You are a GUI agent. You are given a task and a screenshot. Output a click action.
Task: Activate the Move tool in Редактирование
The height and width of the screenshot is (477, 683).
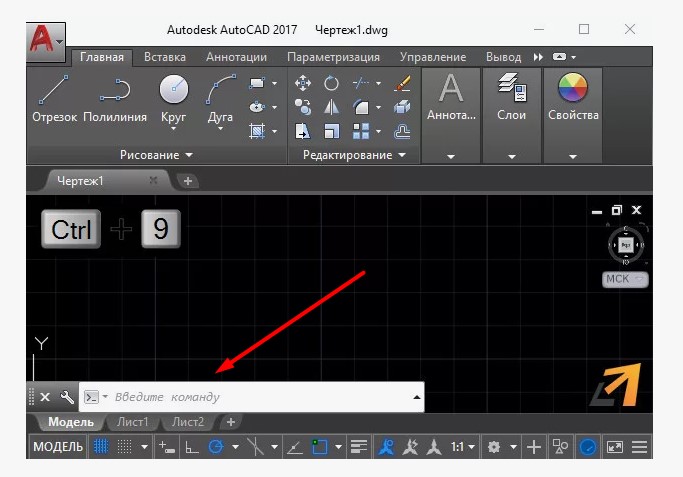point(303,83)
